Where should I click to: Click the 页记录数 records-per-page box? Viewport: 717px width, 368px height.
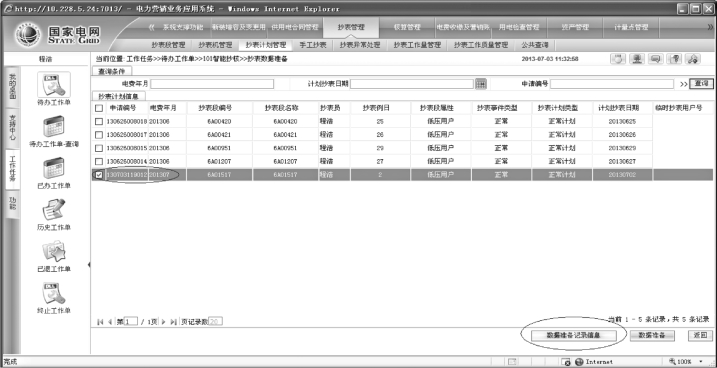pyautogui.click(x=215, y=322)
